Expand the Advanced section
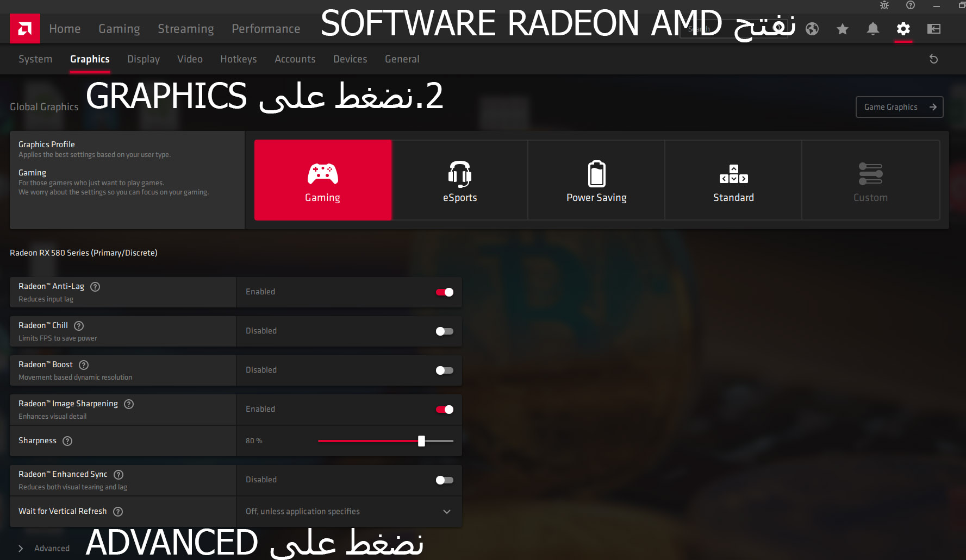Screen dimensions: 966x560 coord(44,549)
